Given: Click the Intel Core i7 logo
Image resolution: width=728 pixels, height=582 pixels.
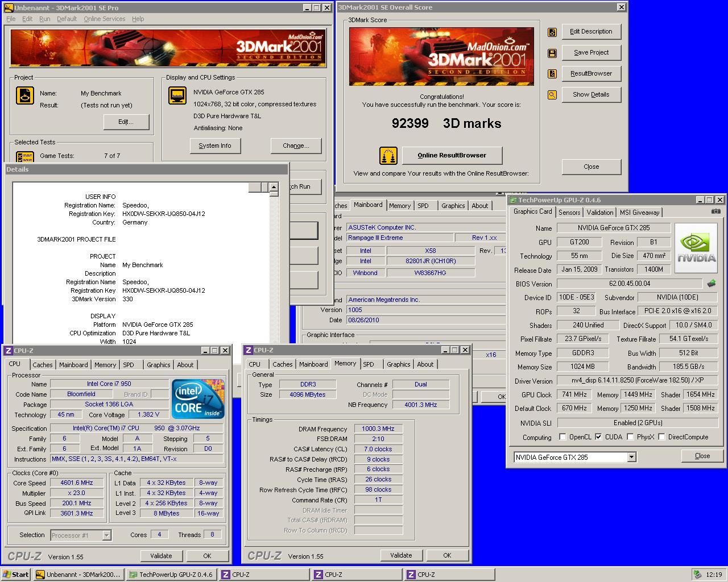Looking at the screenshot, I should click(198, 399).
